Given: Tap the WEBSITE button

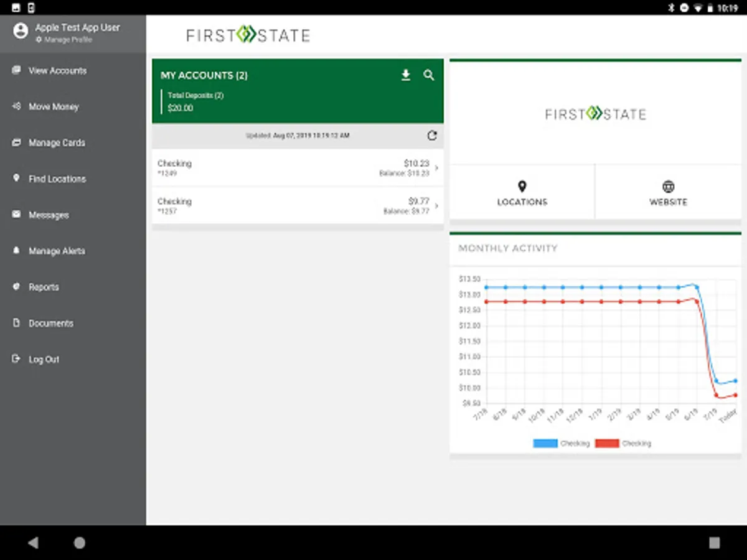Looking at the screenshot, I should [x=669, y=192].
